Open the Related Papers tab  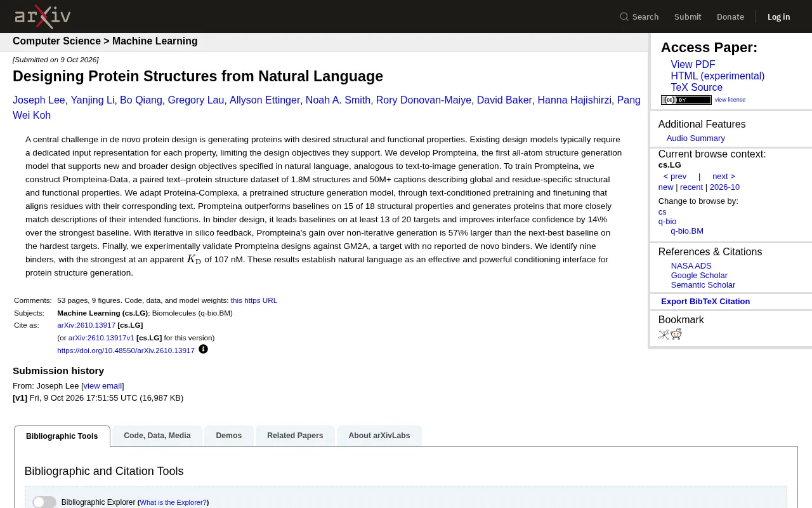click(295, 436)
